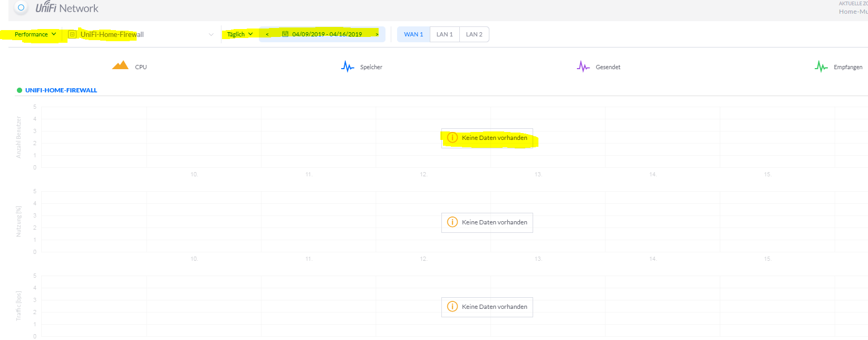This screenshot has width=868, height=340.
Task: Click the UNIFI-HOME-FIREWALL device link
Action: (x=61, y=90)
